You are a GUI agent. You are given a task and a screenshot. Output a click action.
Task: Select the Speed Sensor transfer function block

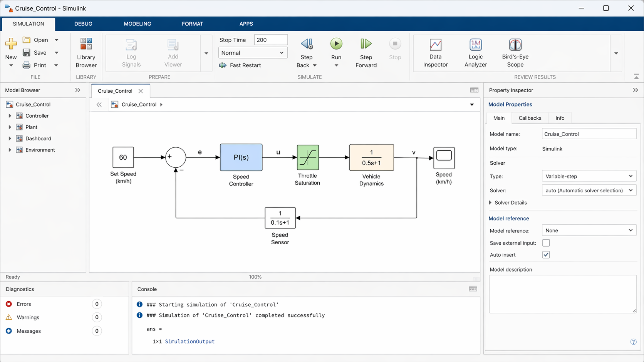[x=280, y=218]
